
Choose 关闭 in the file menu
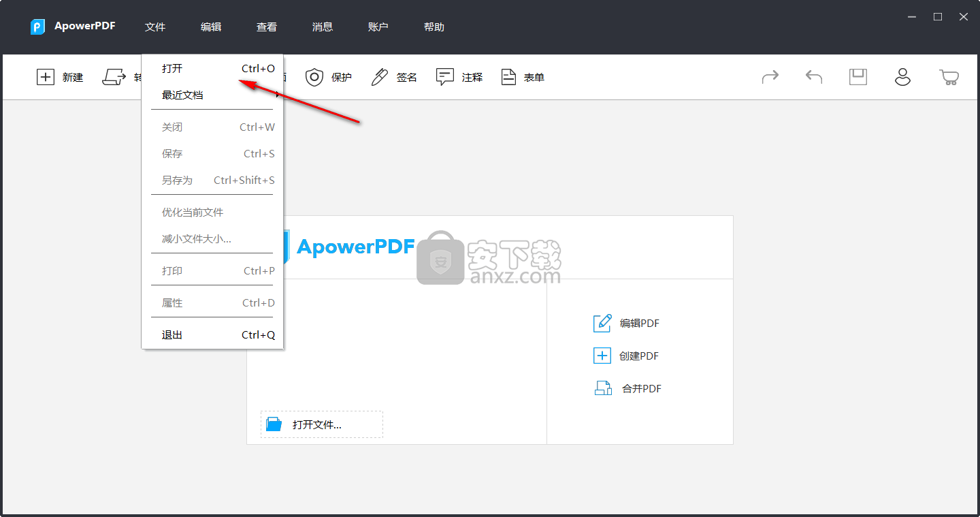click(x=212, y=127)
